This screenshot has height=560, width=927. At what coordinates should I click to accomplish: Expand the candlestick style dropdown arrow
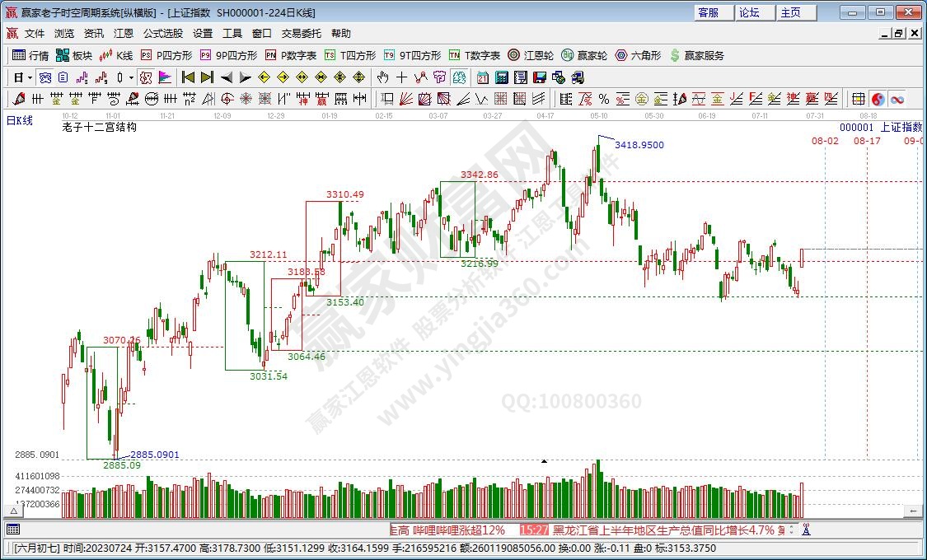pyautogui.click(x=131, y=77)
